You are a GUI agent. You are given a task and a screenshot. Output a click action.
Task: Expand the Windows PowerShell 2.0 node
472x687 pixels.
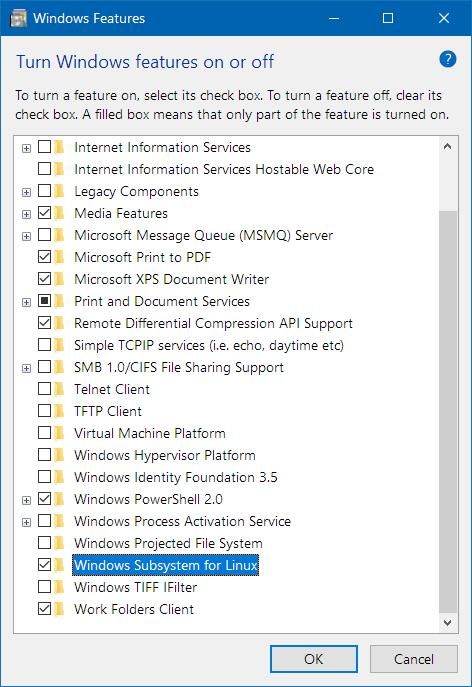(26, 500)
